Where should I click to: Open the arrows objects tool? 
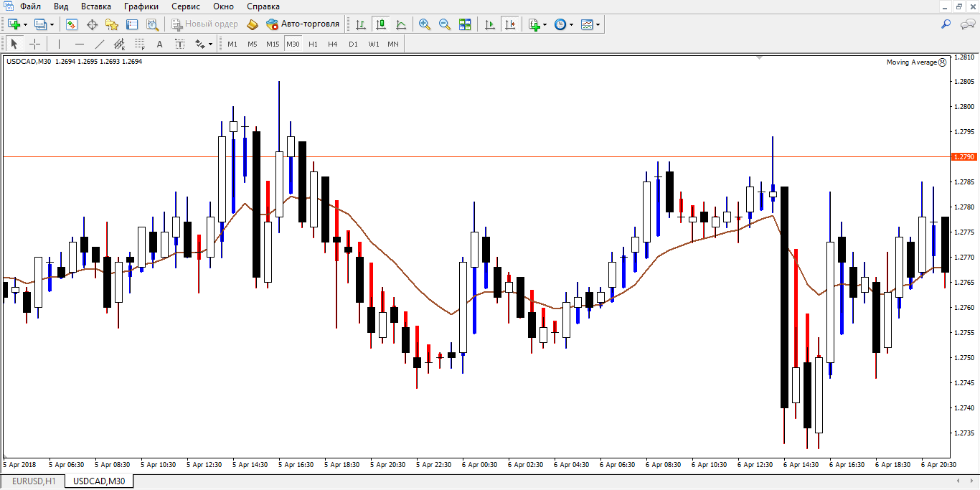point(199,44)
